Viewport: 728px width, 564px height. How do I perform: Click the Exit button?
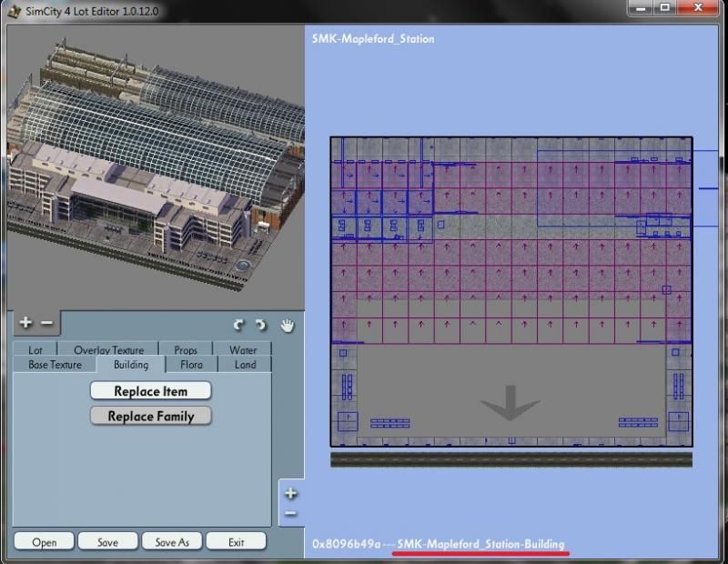coord(236,542)
